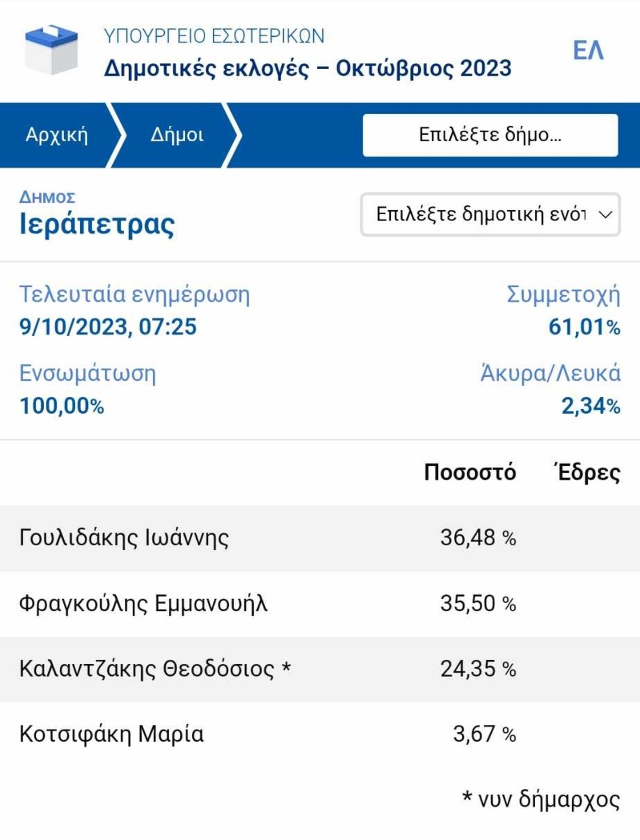Open the Δήμοι breadcrumb
This screenshot has height=840, width=640.
(x=177, y=135)
